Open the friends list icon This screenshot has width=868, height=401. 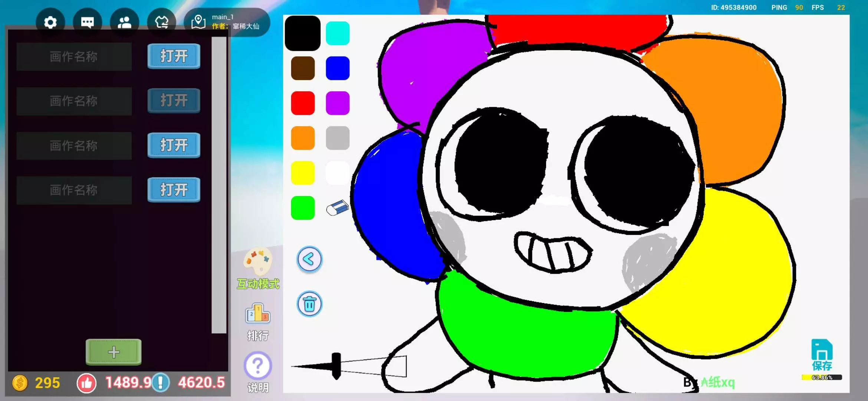[x=125, y=23]
